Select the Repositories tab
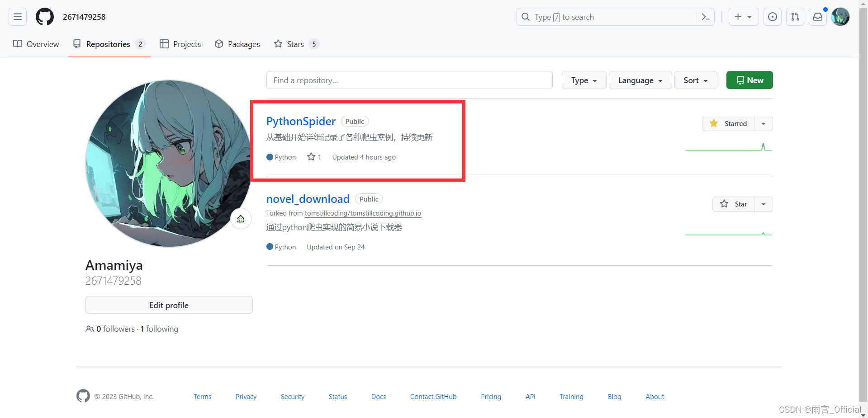Viewport: 868px width, 418px height. (109, 44)
